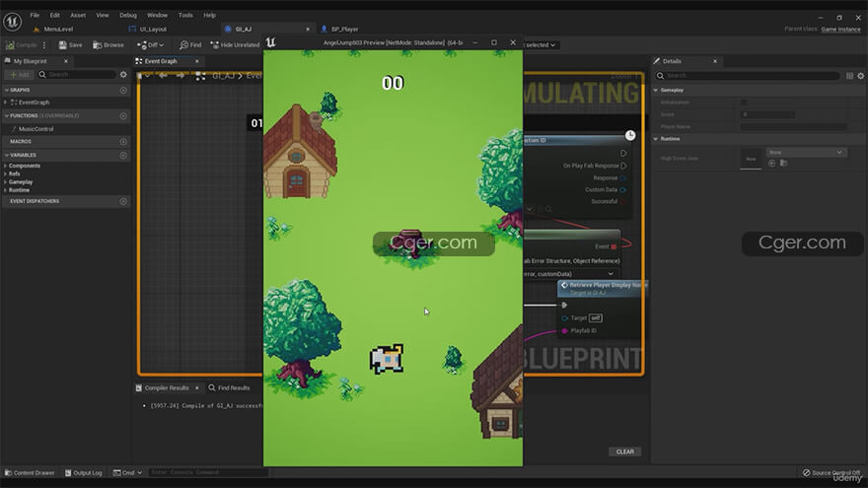Expand the Runtime variable category
The height and width of the screenshot is (488, 868).
point(6,189)
